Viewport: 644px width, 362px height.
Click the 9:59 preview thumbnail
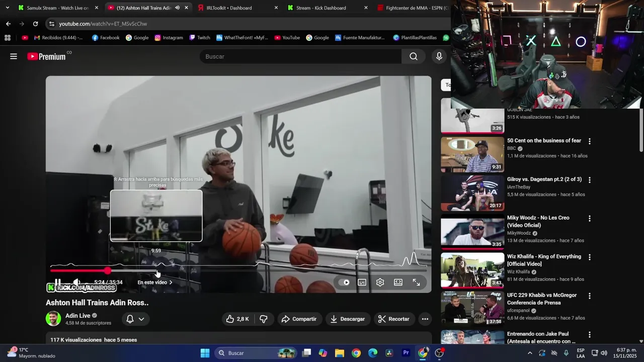(x=156, y=216)
